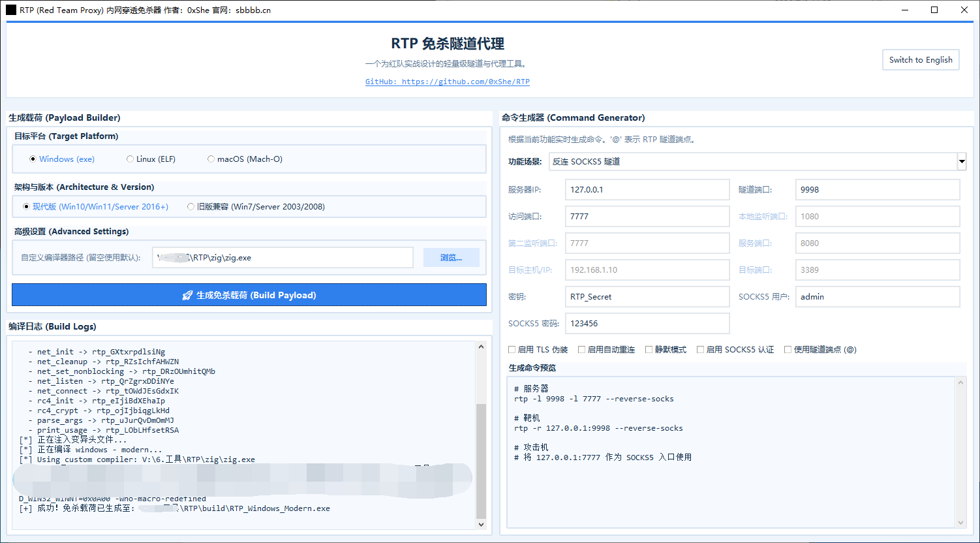
Task: Click the '[+] 成功!' build success log line
Action: (175, 508)
